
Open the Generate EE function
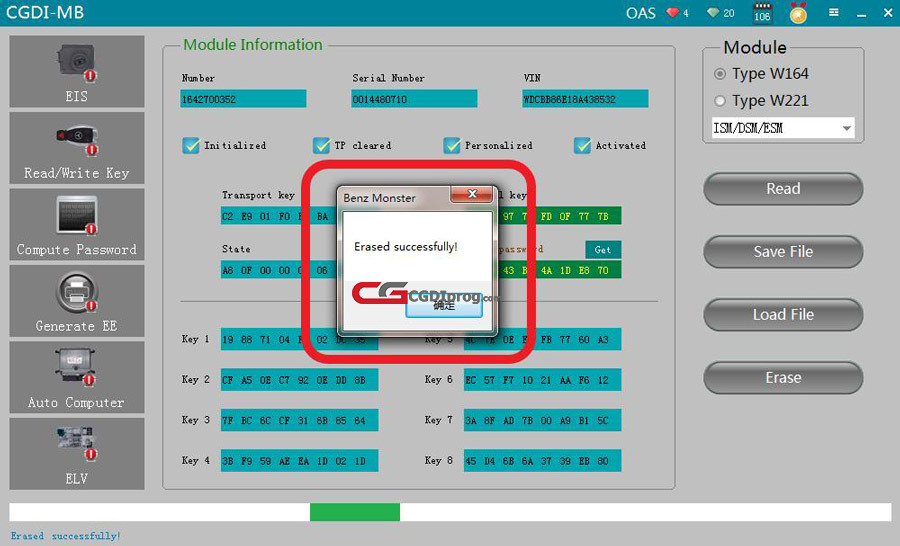click(77, 301)
